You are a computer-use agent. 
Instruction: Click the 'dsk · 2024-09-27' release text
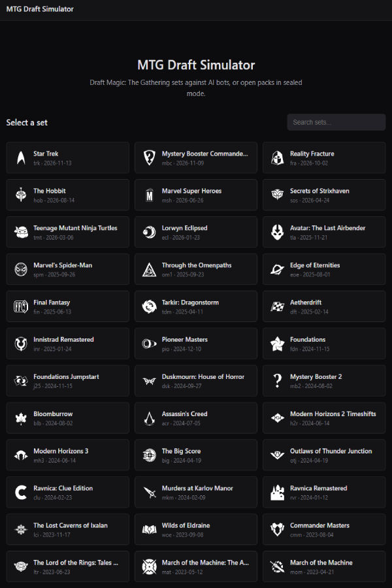tap(182, 386)
